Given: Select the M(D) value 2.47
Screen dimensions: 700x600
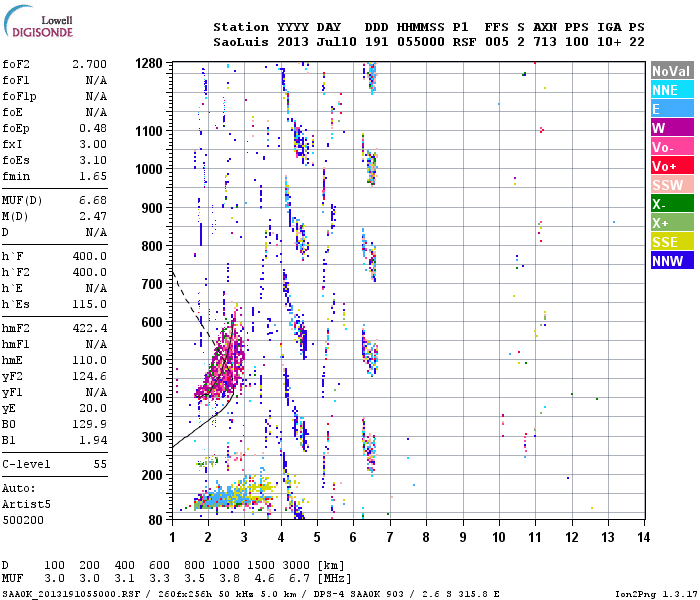Looking at the screenshot, I should (x=93, y=216).
